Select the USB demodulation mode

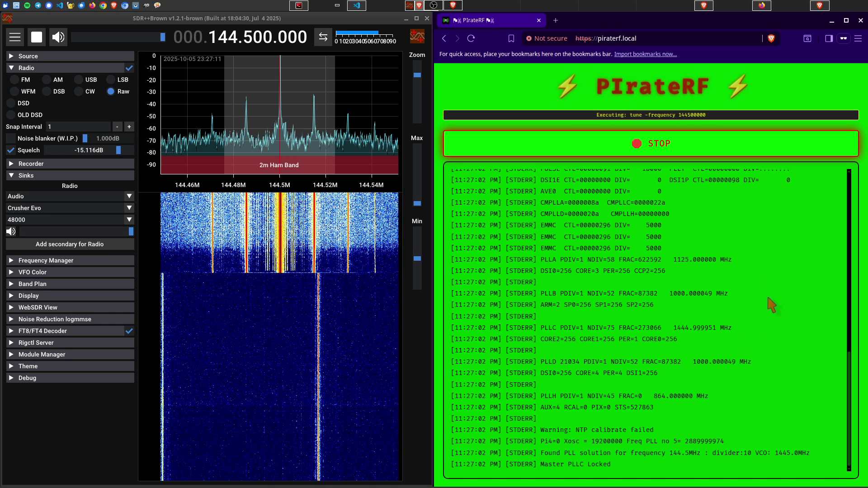pyautogui.click(x=79, y=80)
